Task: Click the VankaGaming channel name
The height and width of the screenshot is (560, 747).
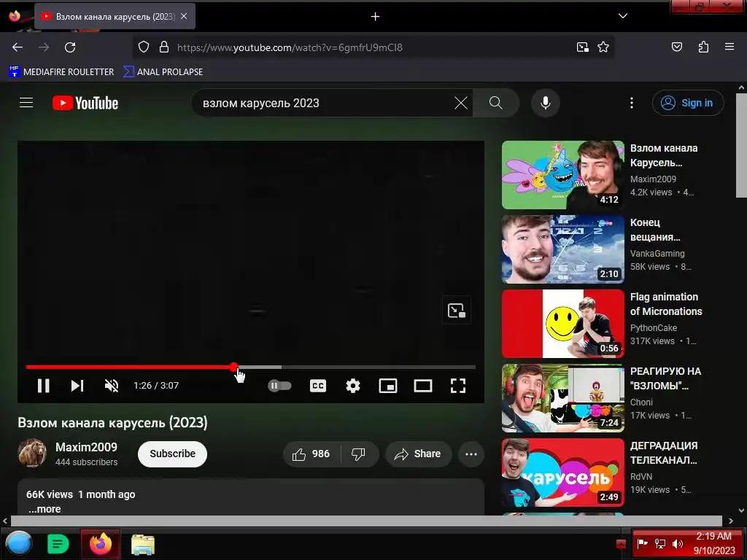Action: click(657, 253)
